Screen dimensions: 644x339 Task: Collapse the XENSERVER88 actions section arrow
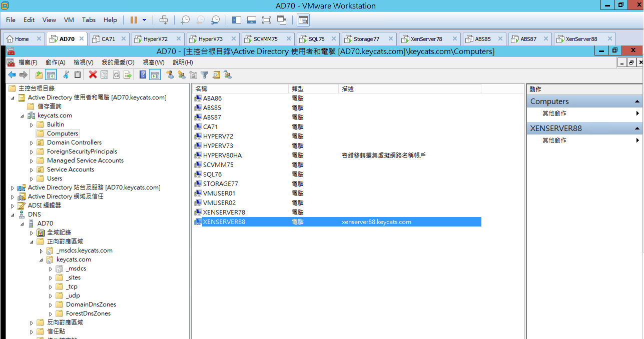[x=637, y=128]
